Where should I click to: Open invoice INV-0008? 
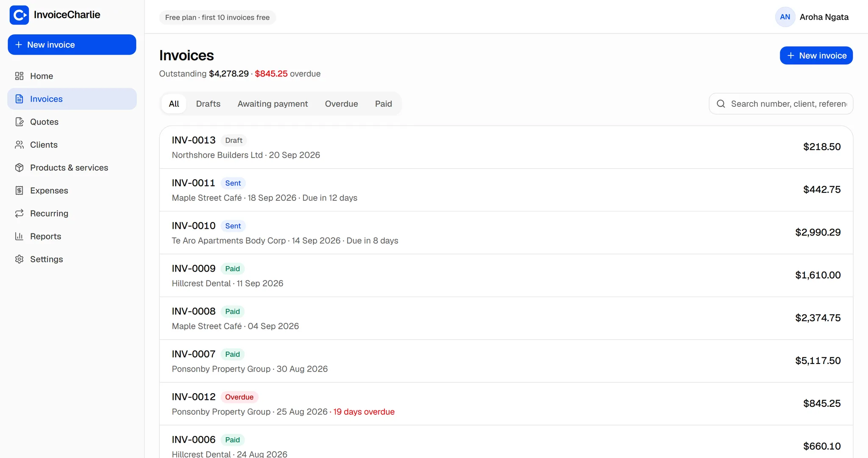[506, 318]
